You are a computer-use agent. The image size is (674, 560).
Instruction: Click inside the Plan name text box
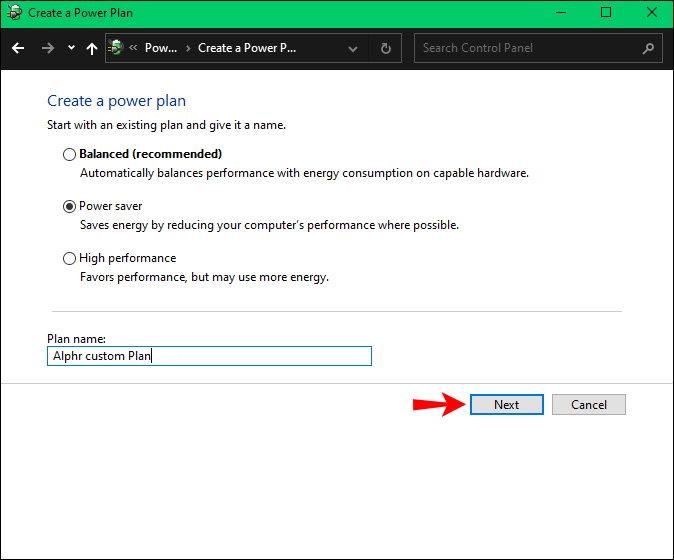pos(209,356)
